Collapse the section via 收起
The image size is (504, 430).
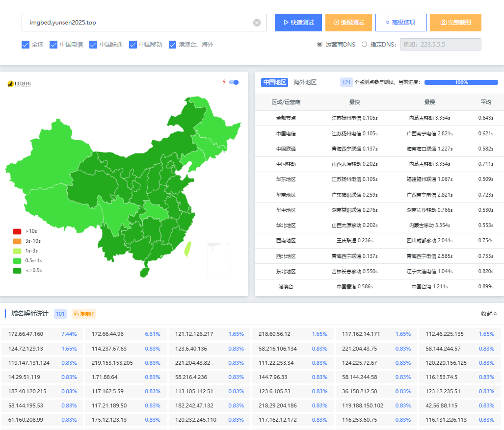click(489, 313)
